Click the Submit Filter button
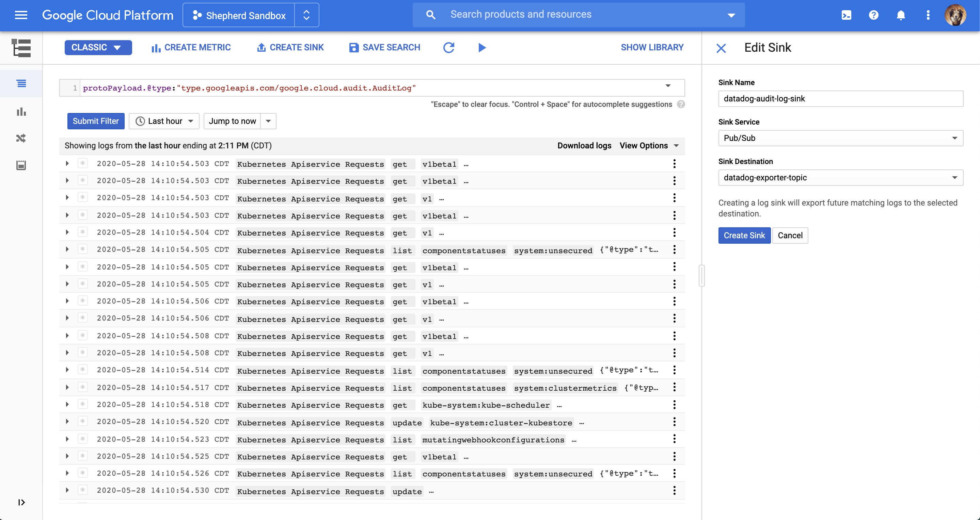Screen dimensions: 980x520 95,121
